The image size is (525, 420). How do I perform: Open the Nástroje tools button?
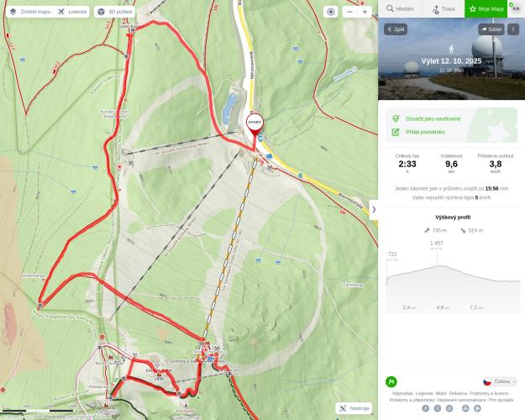click(354, 408)
